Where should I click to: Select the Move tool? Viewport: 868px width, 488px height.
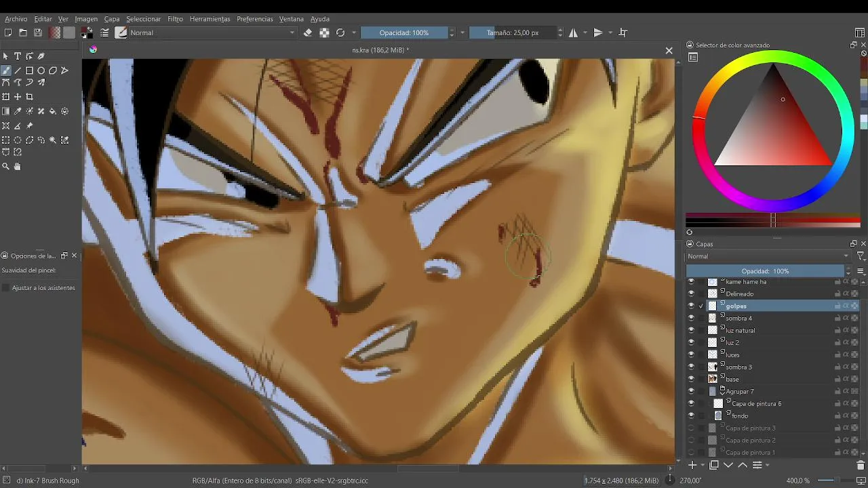[x=18, y=97]
